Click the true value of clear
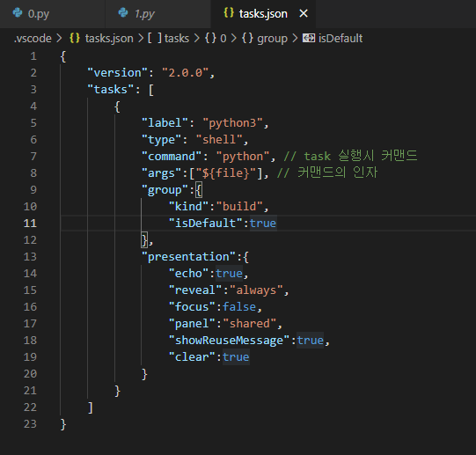 pos(236,357)
